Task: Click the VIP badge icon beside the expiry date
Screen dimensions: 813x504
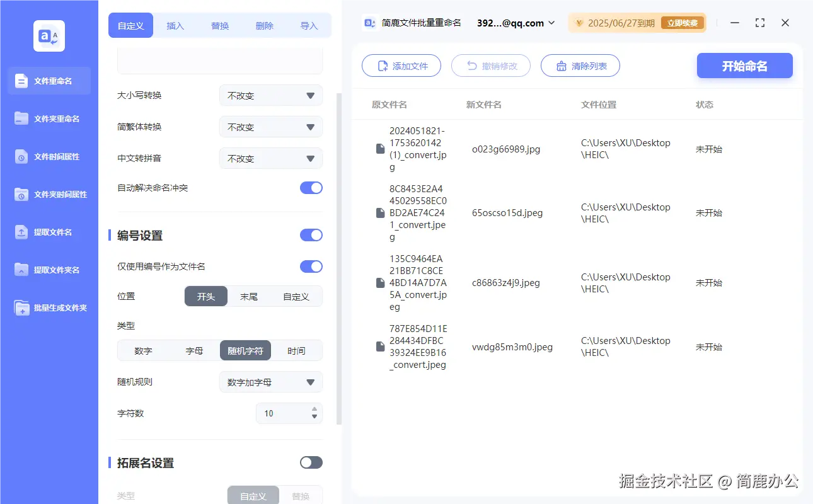Action: click(x=579, y=23)
